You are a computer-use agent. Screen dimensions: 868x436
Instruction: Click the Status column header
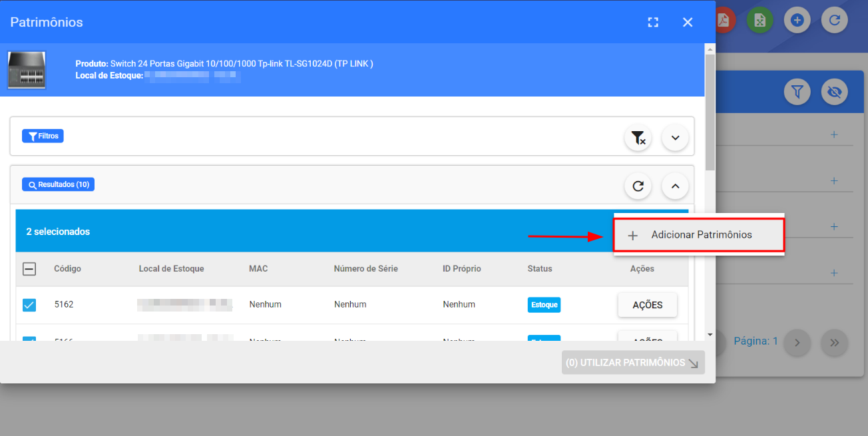click(540, 269)
